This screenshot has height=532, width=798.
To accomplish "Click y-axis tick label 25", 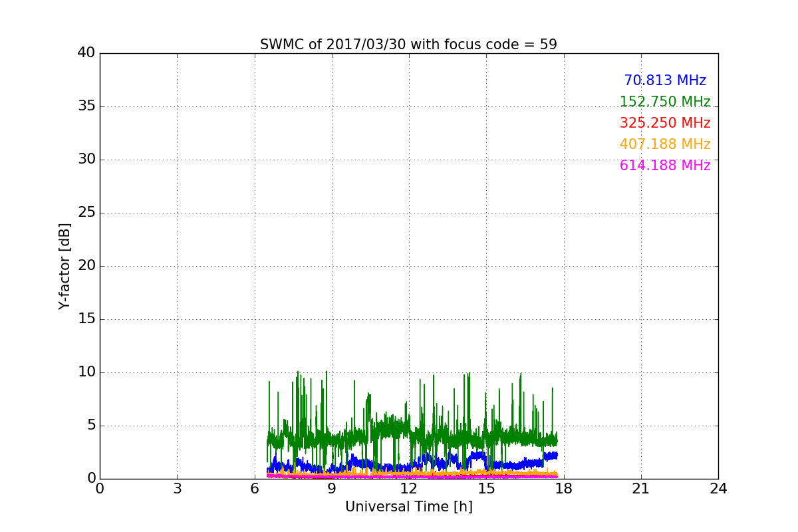I will click(86, 213).
